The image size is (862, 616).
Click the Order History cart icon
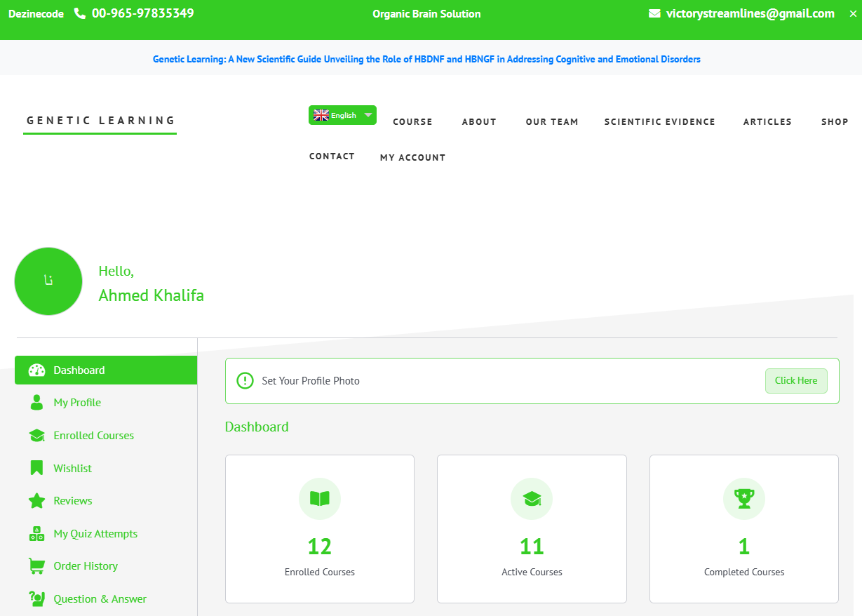click(x=36, y=565)
